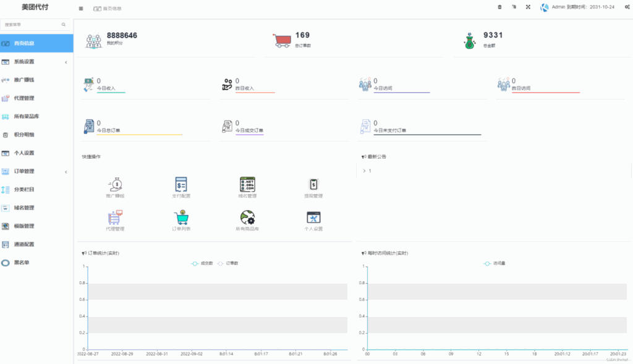Screen dimensions: 633x364
Task: Open 个人设置 quick action icon
Action: [313, 218]
